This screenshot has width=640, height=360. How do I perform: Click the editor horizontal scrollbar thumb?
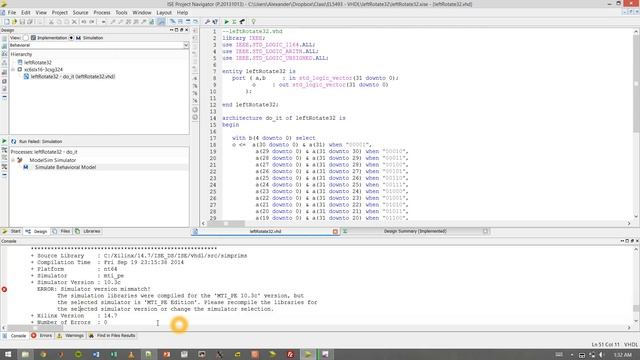[226, 224]
